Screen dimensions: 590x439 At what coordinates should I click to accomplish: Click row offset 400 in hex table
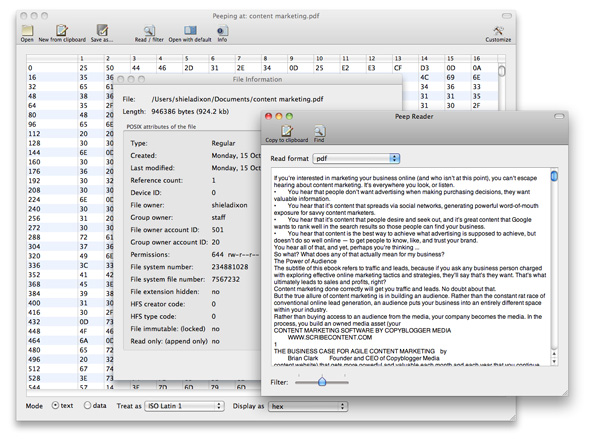pyautogui.click(x=34, y=303)
